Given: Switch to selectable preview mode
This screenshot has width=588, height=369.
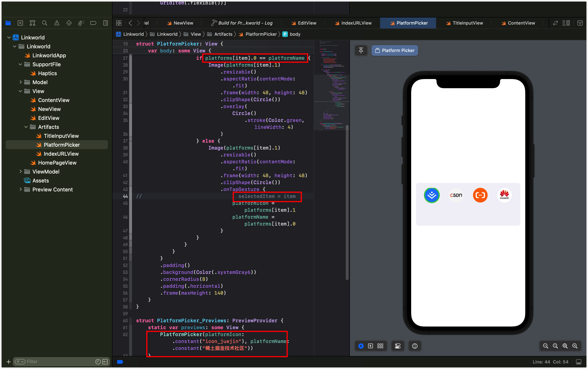Looking at the screenshot, I should tap(371, 346).
